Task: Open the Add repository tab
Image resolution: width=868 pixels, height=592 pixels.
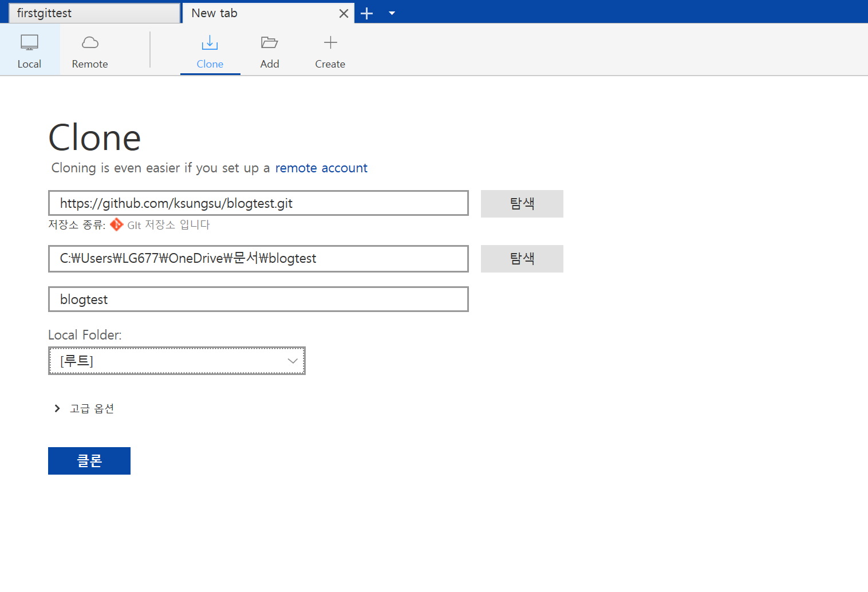Action: [x=270, y=50]
